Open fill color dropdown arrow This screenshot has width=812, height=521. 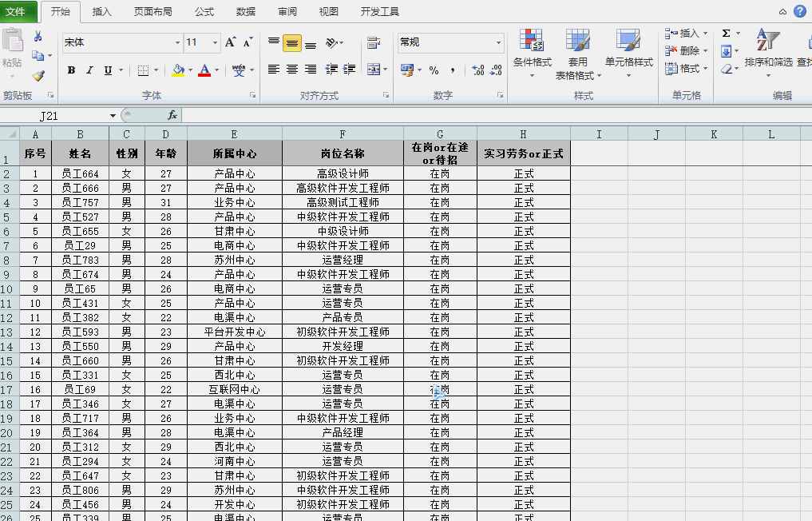(x=191, y=70)
